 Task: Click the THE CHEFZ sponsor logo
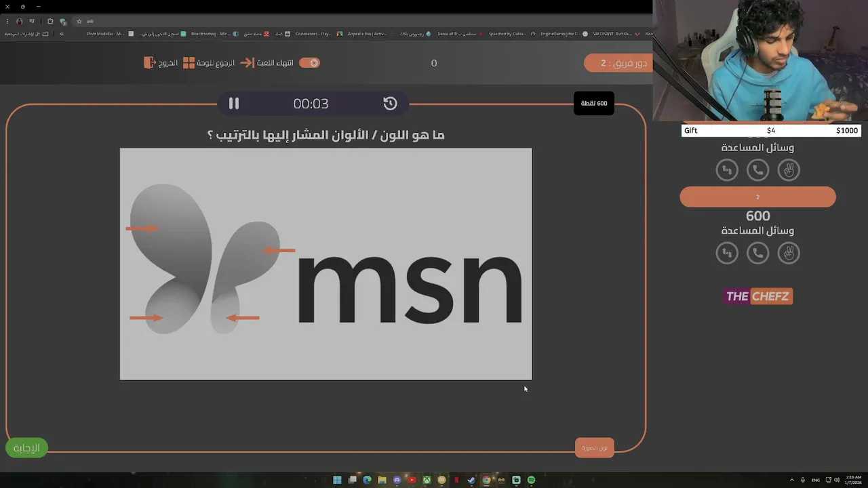pos(758,296)
